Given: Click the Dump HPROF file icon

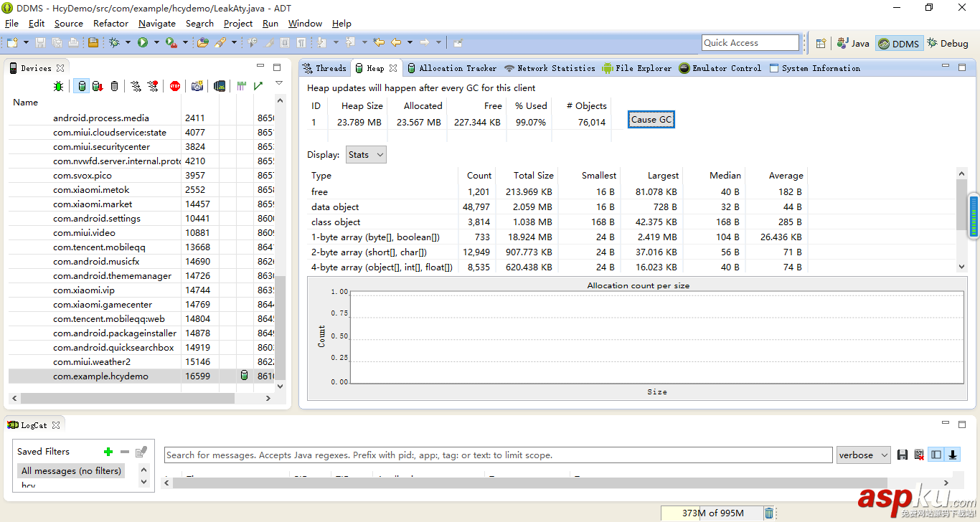Looking at the screenshot, I should (x=97, y=86).
